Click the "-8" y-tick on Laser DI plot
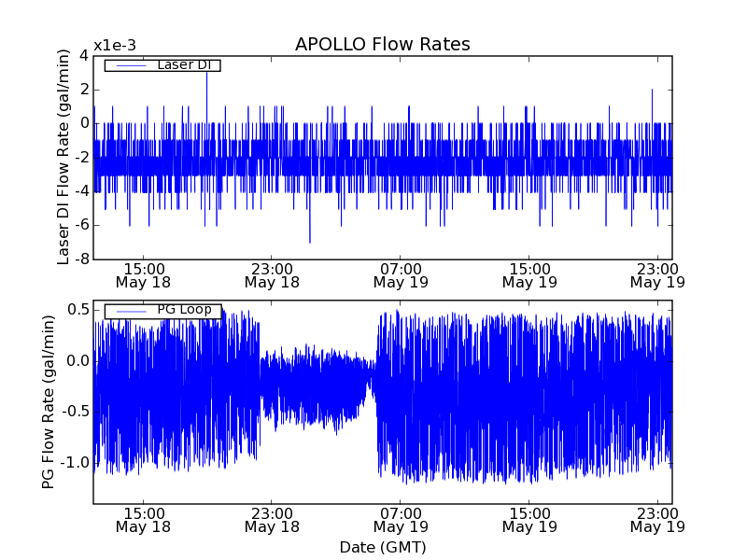The image size is (747, 560). click(83, 259)
